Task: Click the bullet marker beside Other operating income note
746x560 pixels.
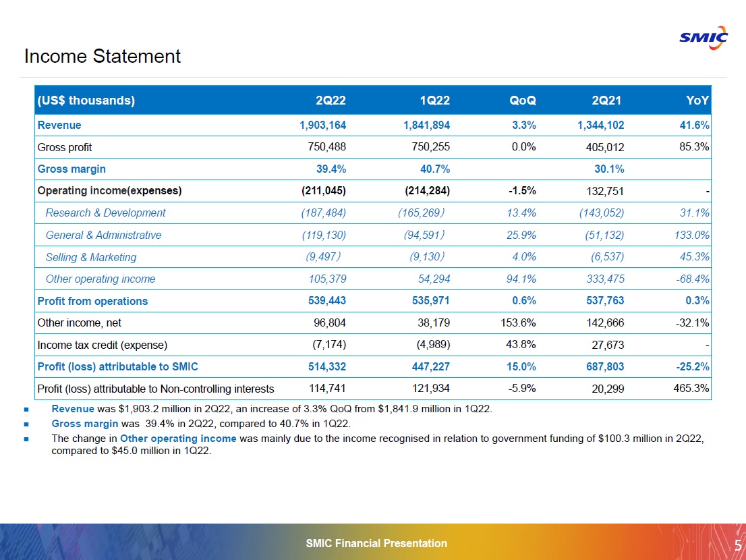Action: click(27, 439)
